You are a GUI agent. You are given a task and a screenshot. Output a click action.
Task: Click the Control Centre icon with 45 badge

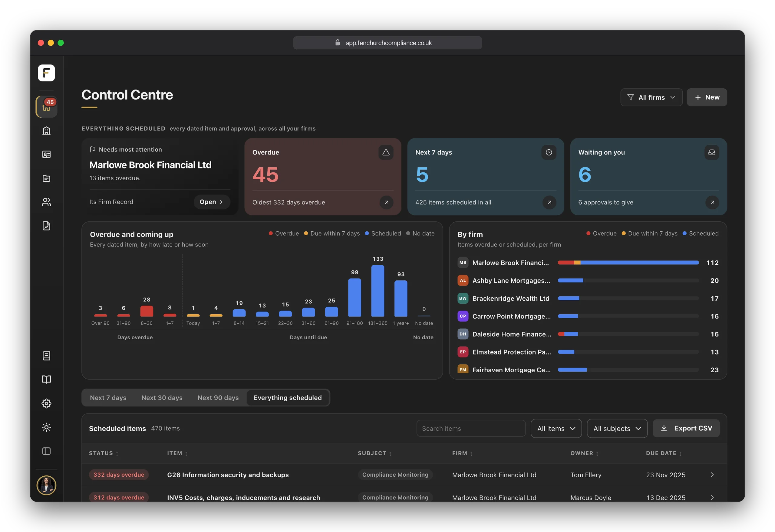coord(47,107)
